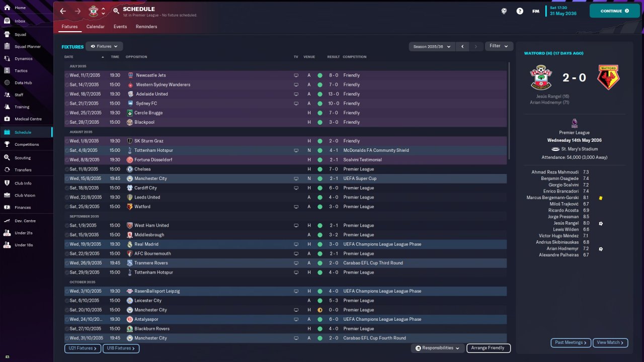Viewport: 644px width, 362px height.
Task: Open the Inbox sidebar icon
Action: 7,21
